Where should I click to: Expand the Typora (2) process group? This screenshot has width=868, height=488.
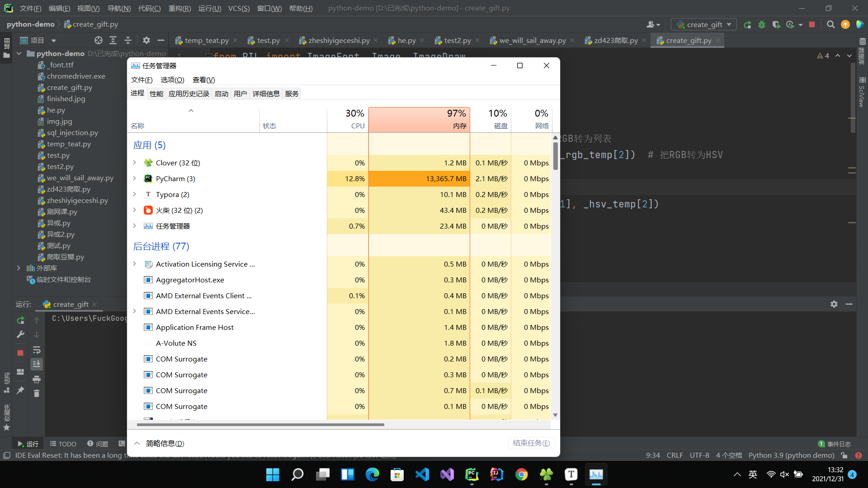pyautogui.click(x=134, y=194)
